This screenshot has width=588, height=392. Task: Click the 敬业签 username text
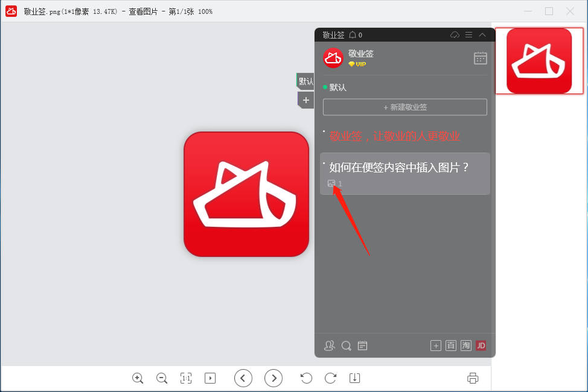[361, 54]
